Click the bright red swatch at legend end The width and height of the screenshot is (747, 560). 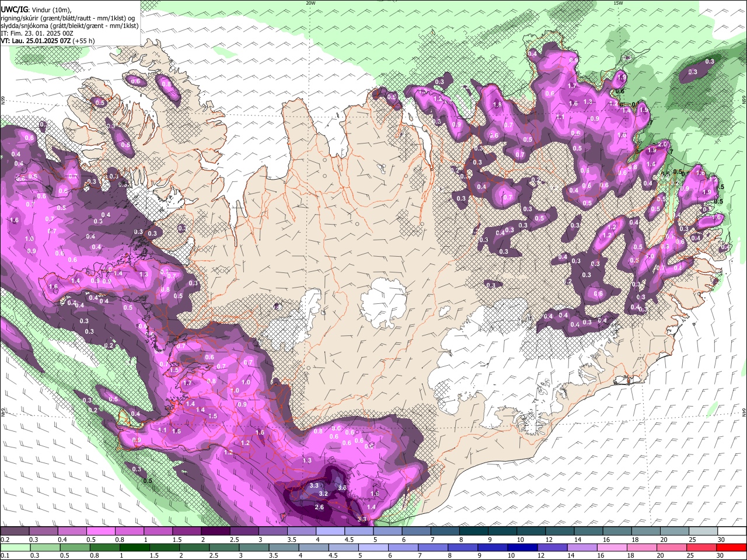(731, 547)
